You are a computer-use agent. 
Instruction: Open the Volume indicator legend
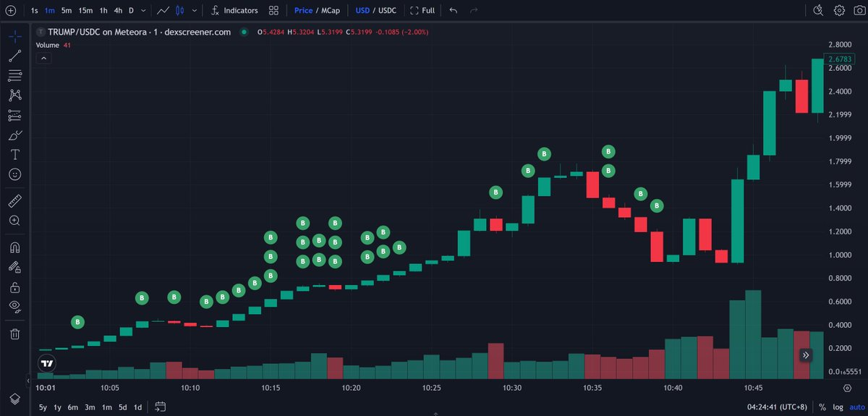tap(48, 45)
